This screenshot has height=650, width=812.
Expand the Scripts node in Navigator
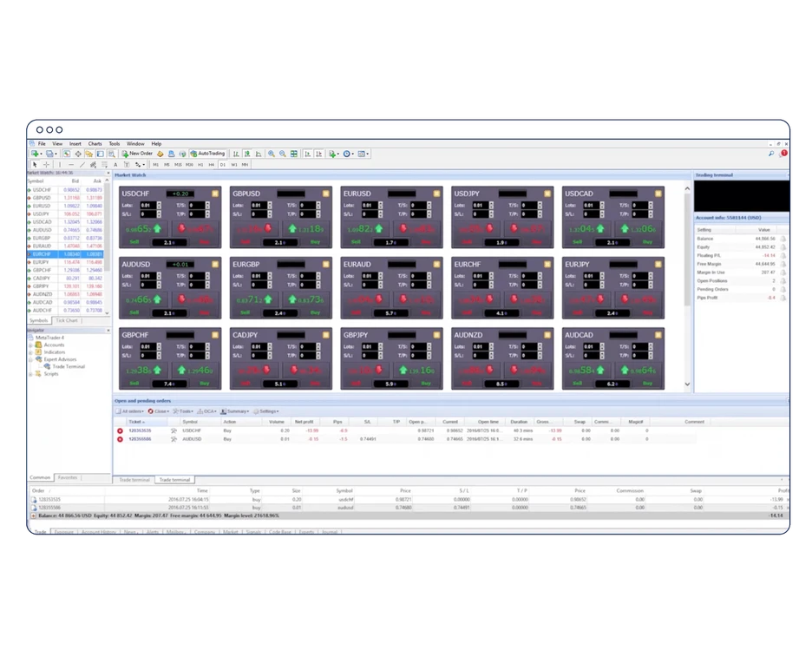[30, 374]
